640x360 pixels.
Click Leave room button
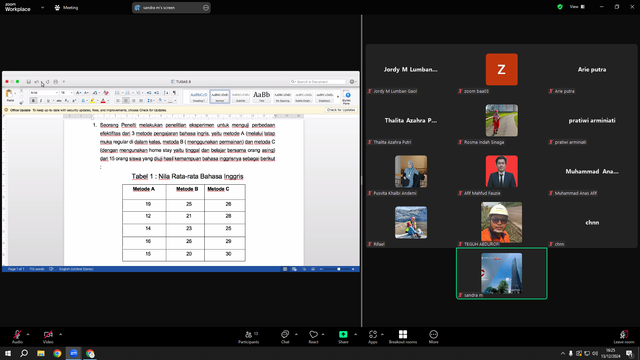(624, 337)
